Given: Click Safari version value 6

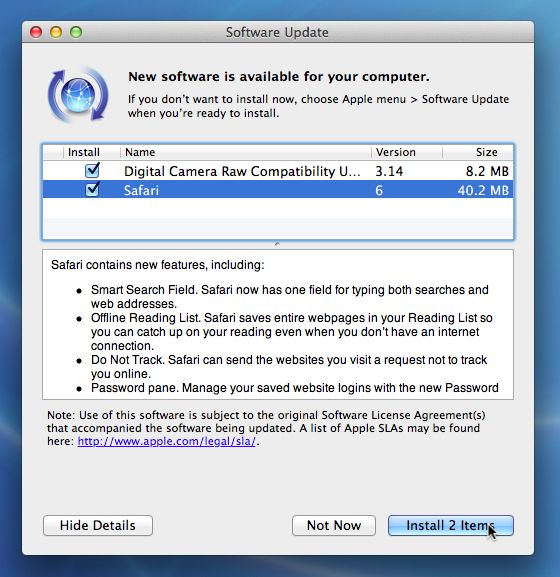Looking at the screenshot, I should point(379,190).
